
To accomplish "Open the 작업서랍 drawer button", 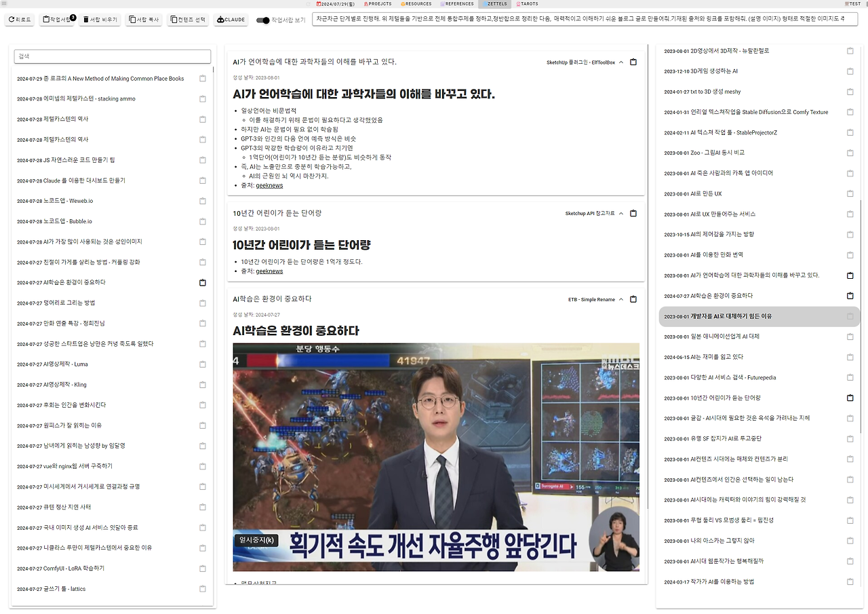I will click(57, 20).
